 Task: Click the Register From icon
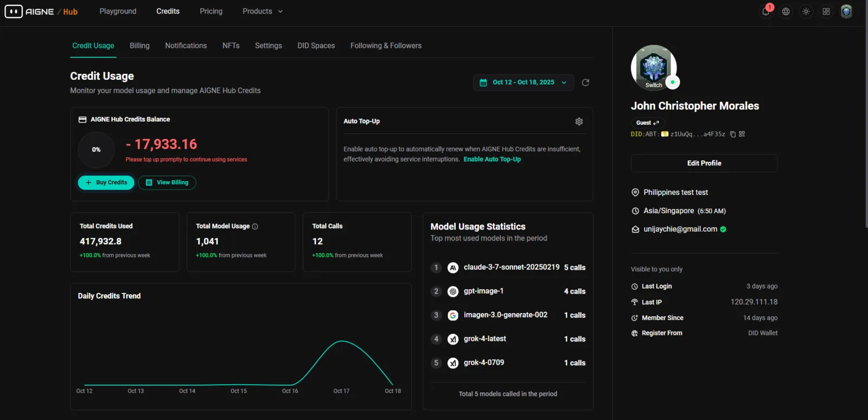635,333
